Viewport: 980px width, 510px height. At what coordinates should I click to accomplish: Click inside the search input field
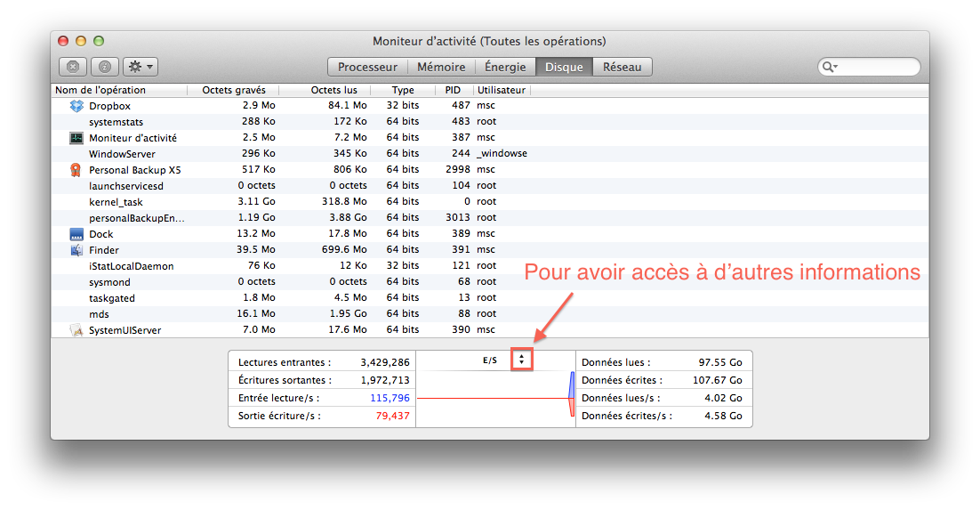click(876, 67)
